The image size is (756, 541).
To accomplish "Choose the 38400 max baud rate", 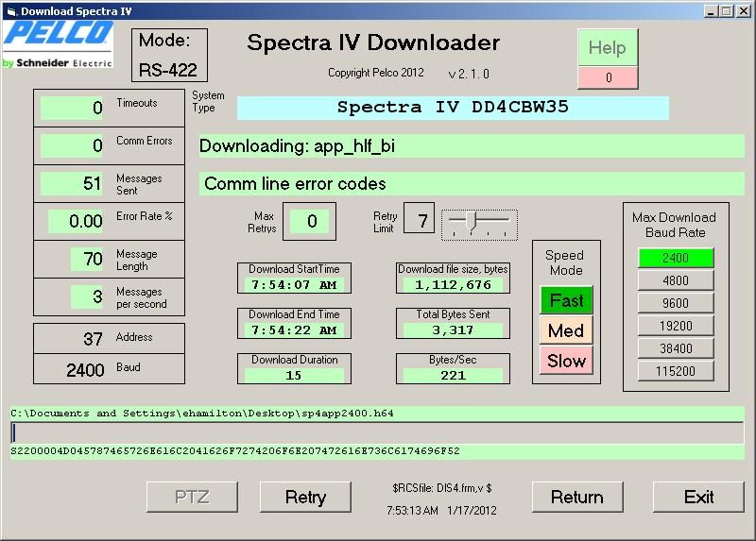I will click(x=676, y=348).
